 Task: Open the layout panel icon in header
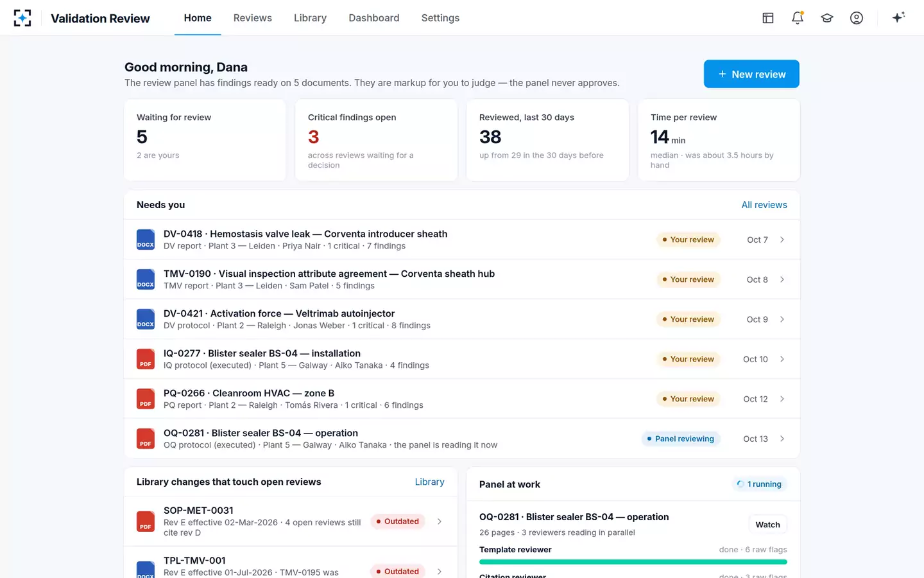coord(768,18)
